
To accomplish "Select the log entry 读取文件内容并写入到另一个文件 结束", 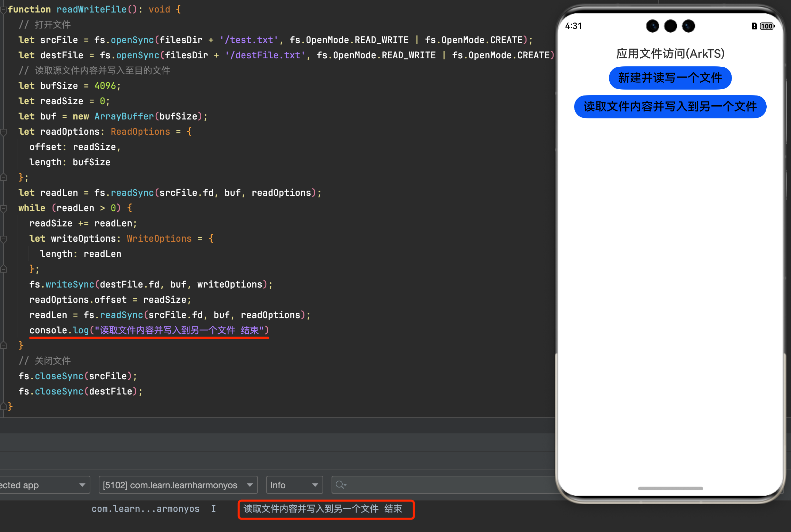I will 323,509.
